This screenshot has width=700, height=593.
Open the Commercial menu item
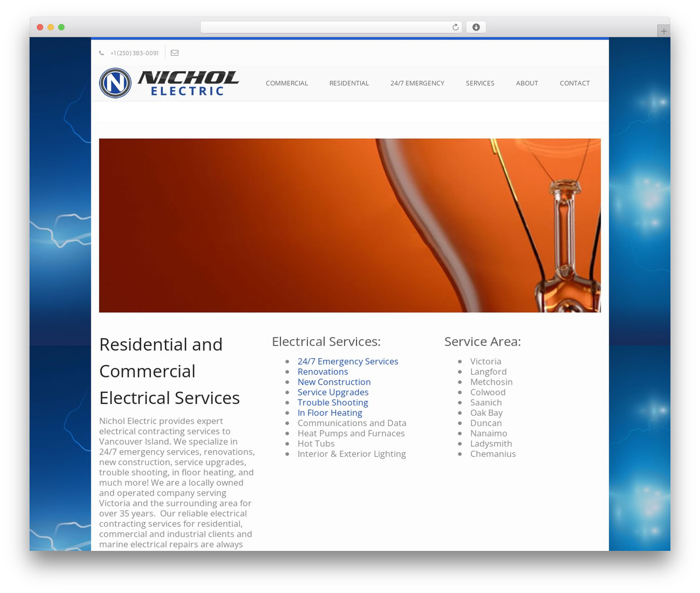pos(287,83)
